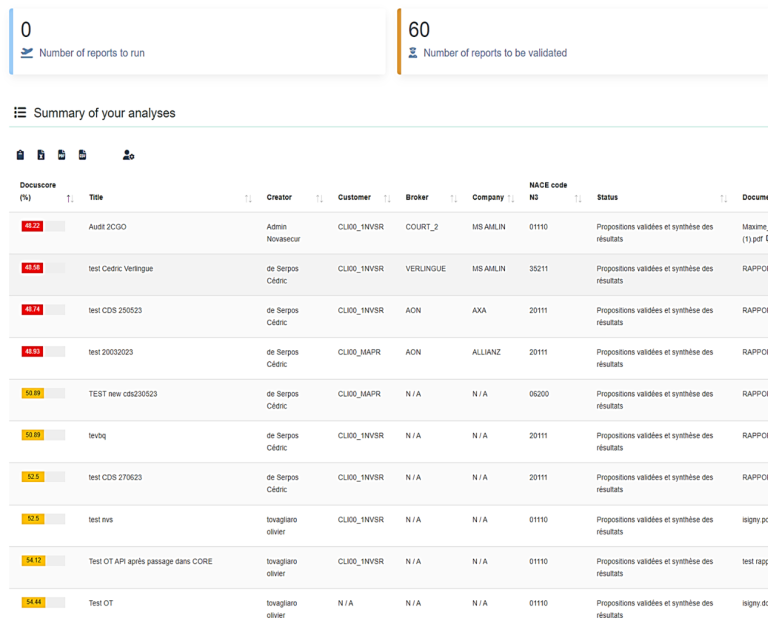Click the list icon beside Summary of your analyses
Image resolution: width=768 pixels, height=621 pixels.
(x=20, y=113)
